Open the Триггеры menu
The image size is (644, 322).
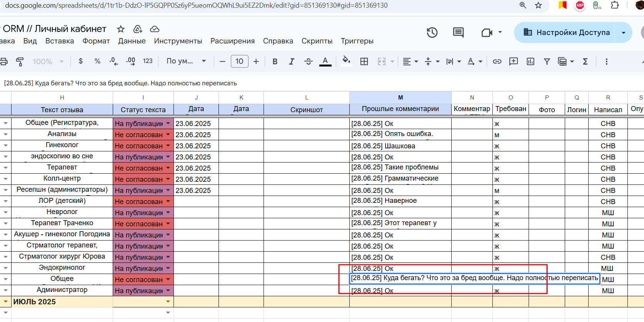tap(357, 41)
